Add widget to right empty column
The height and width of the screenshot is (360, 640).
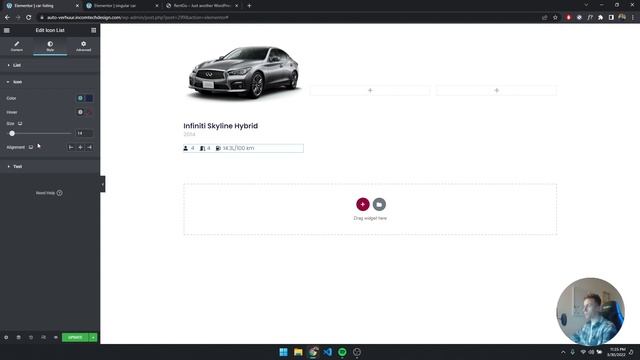click(496, 91)
